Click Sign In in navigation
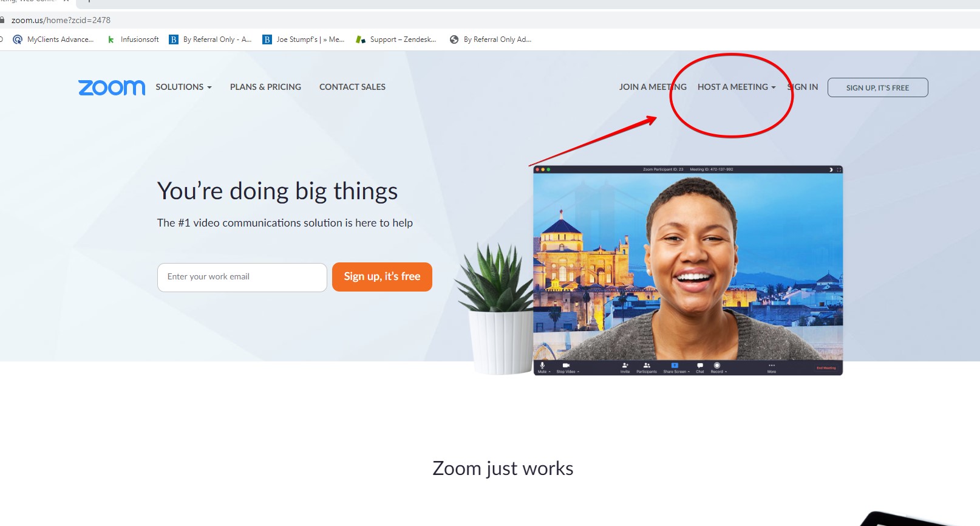 click(803, 87)
